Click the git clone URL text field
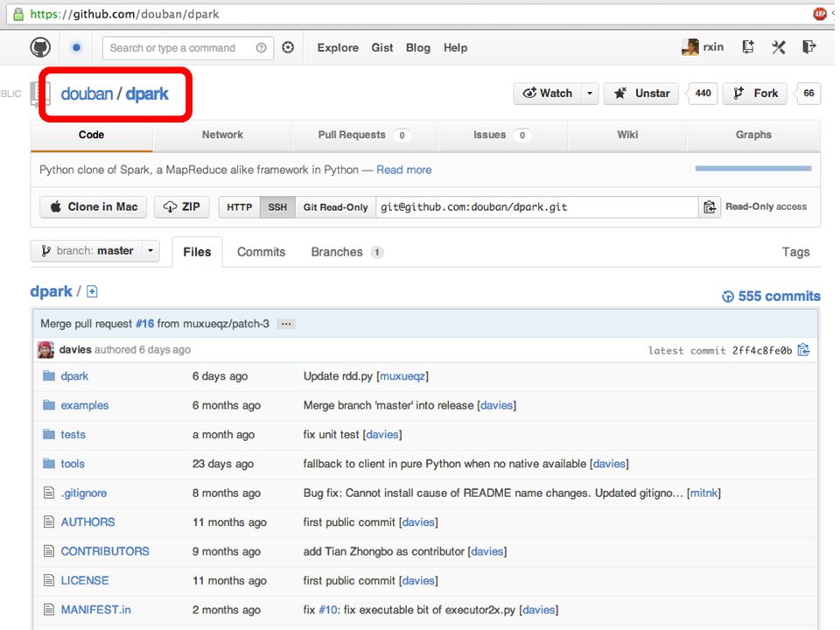Screen dimensions: 840x630 point(537,206)
